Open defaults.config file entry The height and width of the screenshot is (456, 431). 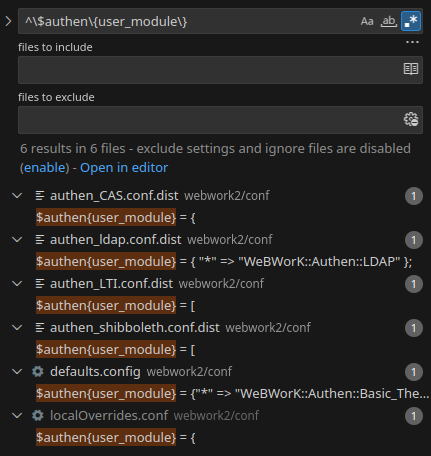click(95, 372)
